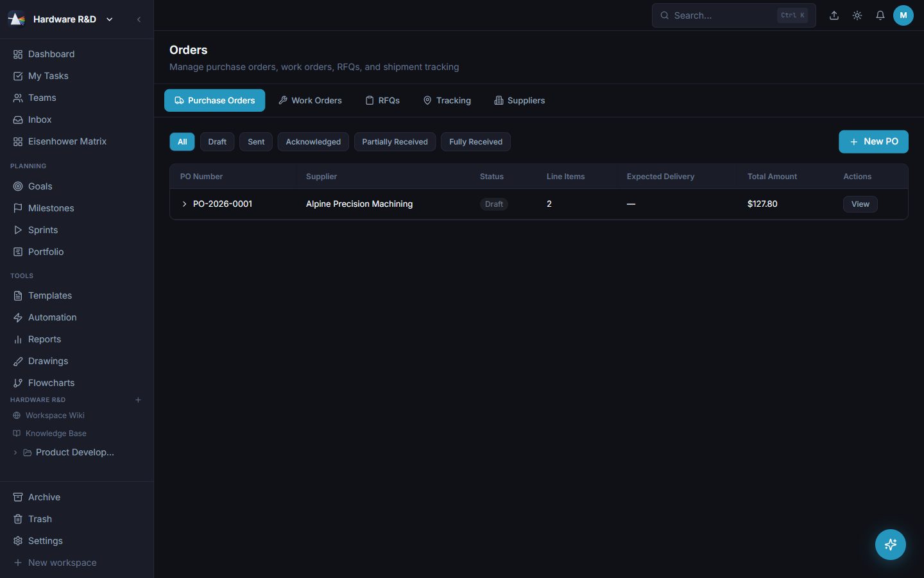The image size is (924, 578).
Task: Toggle light/dark theme with the sun icon
Action: [857, 15]
